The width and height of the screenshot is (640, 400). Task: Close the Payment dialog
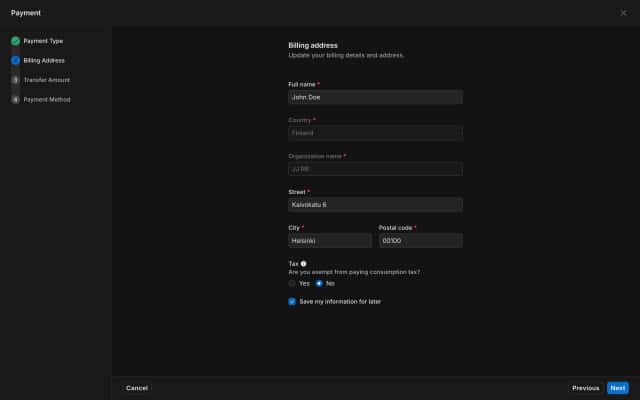click(623, 13)
